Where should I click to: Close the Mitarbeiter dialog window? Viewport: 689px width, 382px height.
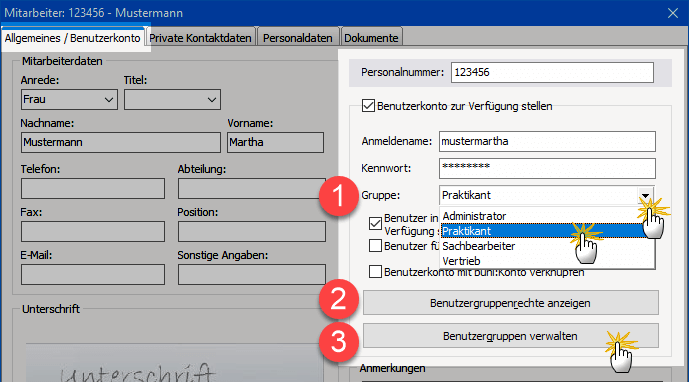[673, 13]
